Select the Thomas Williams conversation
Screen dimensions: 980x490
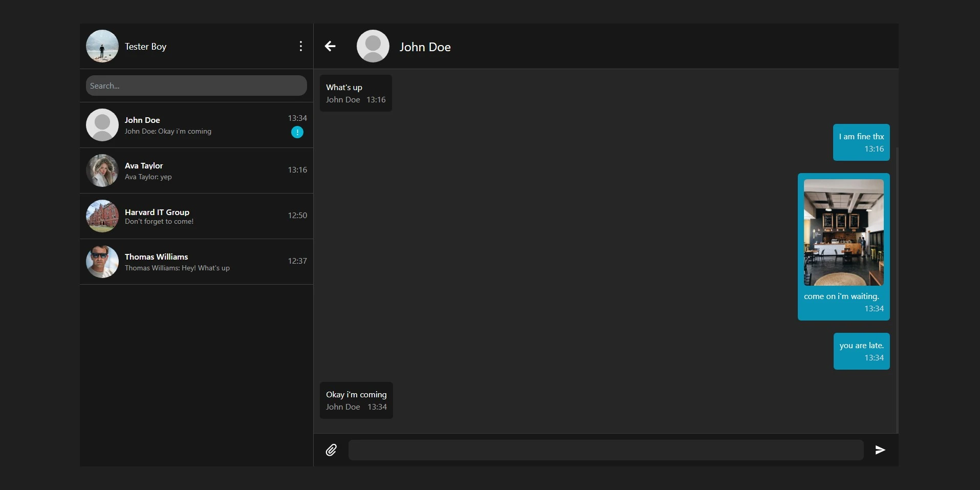tap(196, 262)
